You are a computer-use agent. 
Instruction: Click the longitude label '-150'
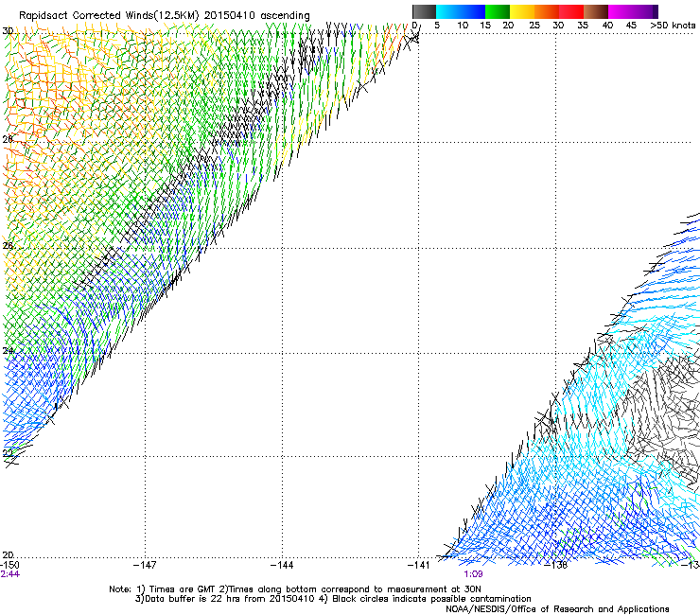pos(9,566)
